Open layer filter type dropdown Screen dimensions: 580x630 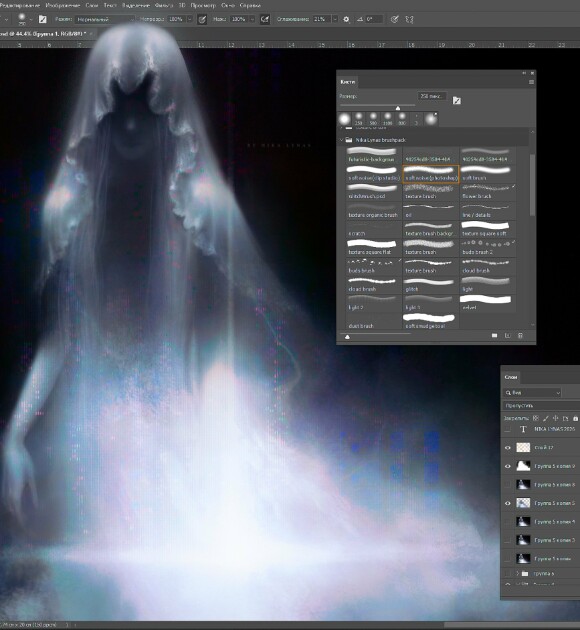tap(532, 393)
